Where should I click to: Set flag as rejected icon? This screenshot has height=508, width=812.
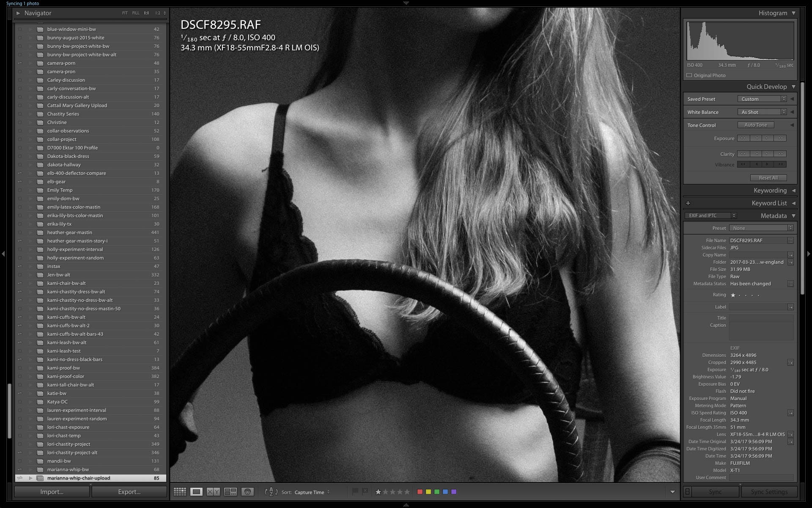(365, 491)
